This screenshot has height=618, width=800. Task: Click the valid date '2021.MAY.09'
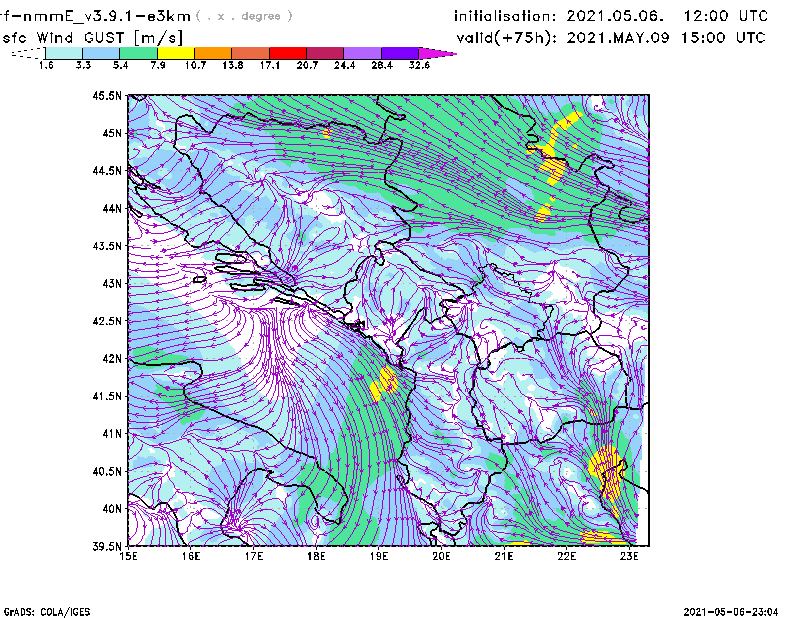pos(617,38)
